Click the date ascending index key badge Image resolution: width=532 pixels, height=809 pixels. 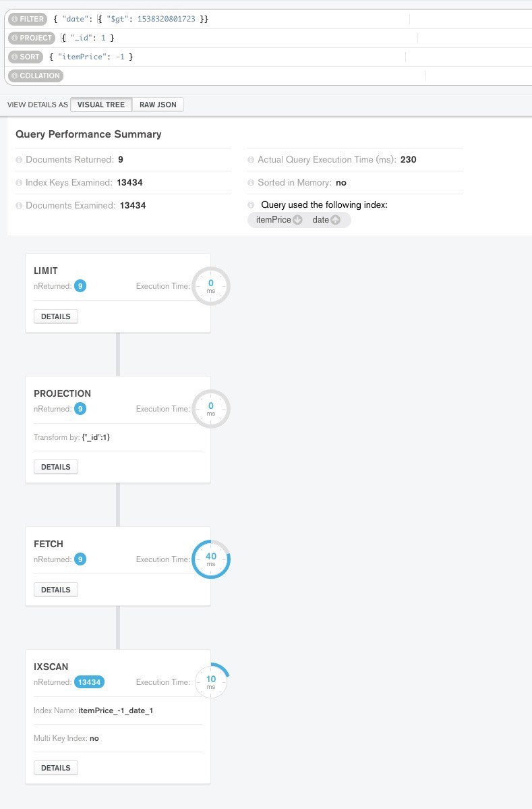pyautogui.click(x=326, y=220)
